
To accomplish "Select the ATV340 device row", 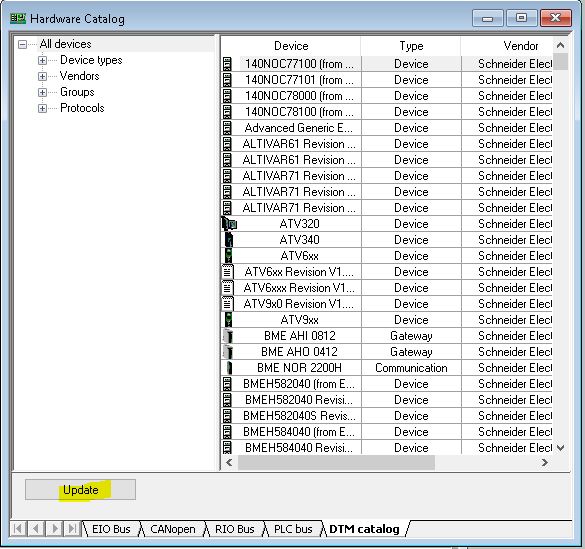I will pos(387,240).
